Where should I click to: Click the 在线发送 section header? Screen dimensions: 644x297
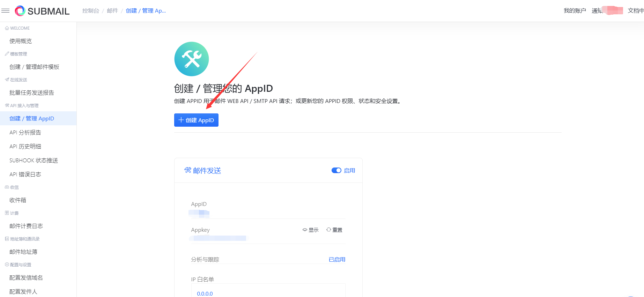coord(16,80)
